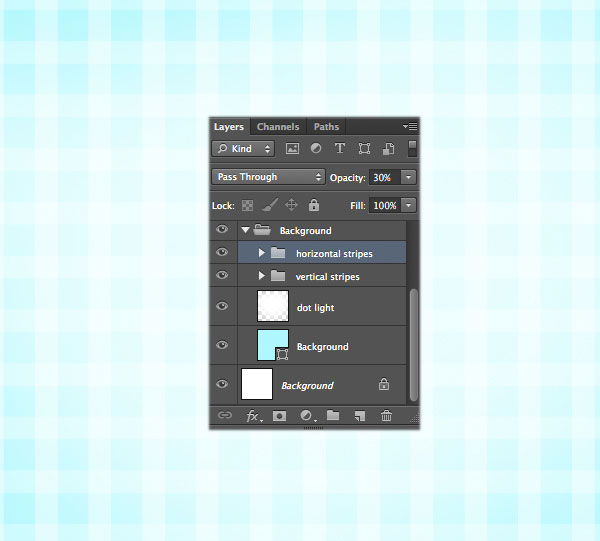Click the Opacity 30% input field
The height and width of the screenshot is (541, 600).
coord(385,178)
